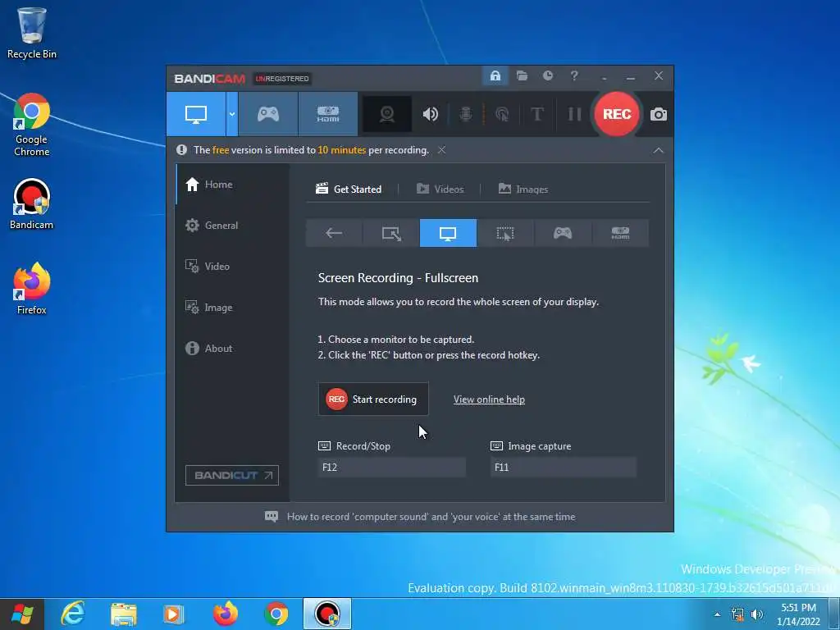Select the Get Started tab
The height and width of the screenshot is (630, 840).
pos(349,189)
